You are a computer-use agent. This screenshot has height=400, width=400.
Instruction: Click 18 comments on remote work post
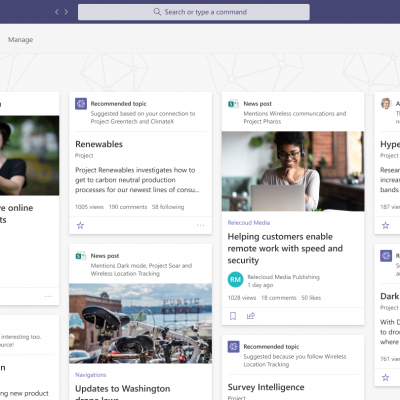point(279,298)
